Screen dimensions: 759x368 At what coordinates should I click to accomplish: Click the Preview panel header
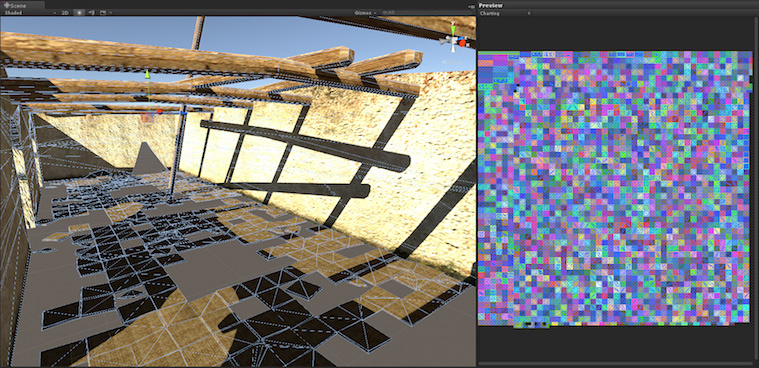pos(618,5)
